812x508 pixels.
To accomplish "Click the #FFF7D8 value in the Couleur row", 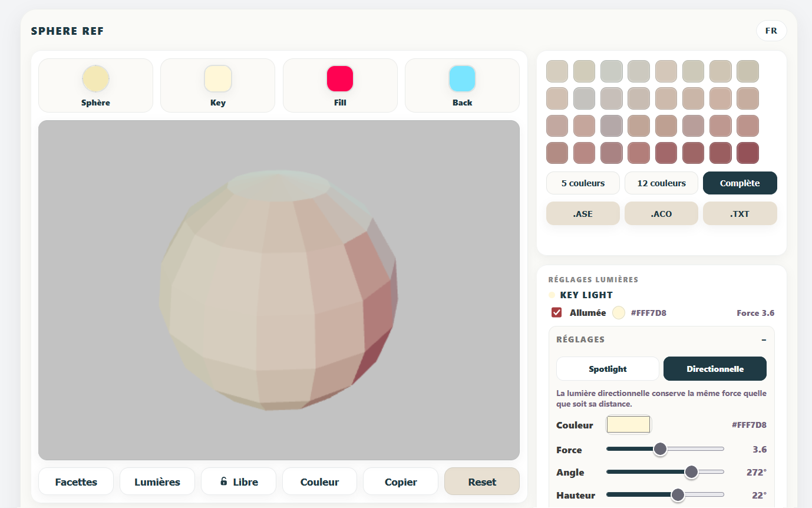I will 749,425.
